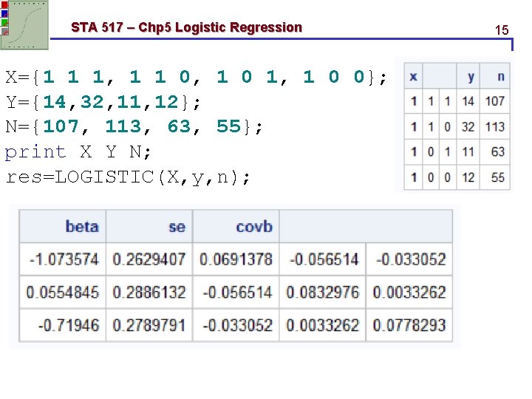Click the statement 'print X Y N;'
532x399 pixels.
click(x=78, y=151)
